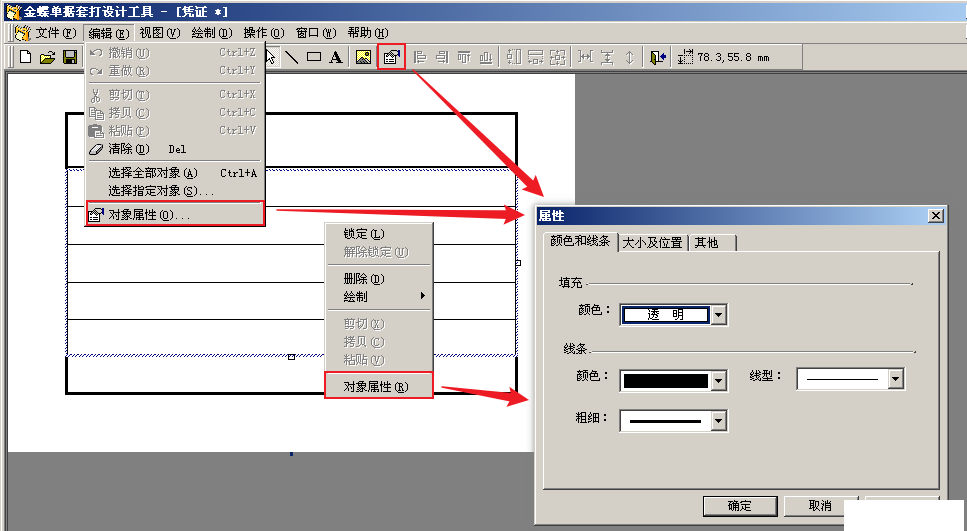Image resolution: width=967 pixels, height=531 pixels.
Task: Choose 拷贝(C) in the context menu
Action: [379, 342]
